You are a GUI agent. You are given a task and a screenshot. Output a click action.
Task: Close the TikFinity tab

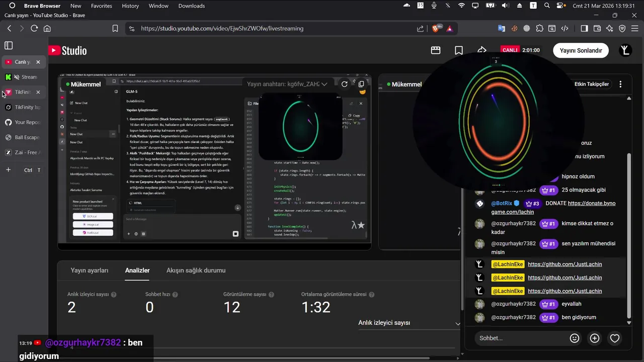click(38, 92)
